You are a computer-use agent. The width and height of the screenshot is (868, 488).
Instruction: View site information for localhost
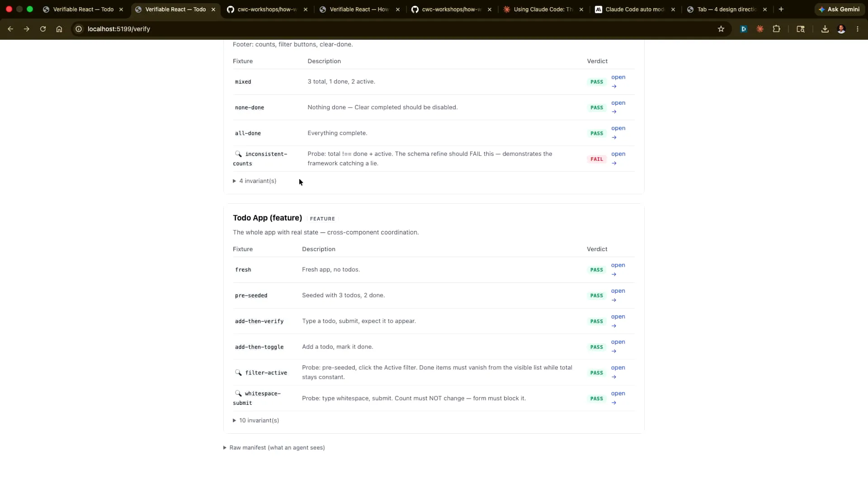(x=79, y=29)
